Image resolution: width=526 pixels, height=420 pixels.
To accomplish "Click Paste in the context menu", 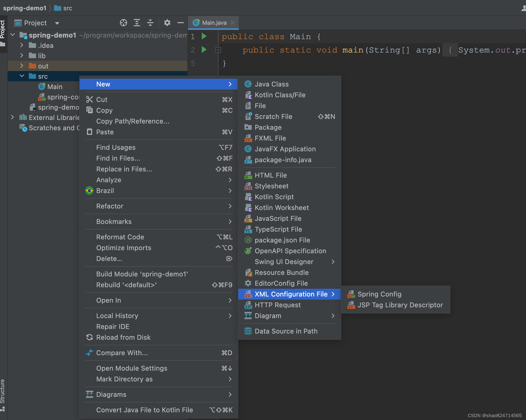I will (159, 132).
